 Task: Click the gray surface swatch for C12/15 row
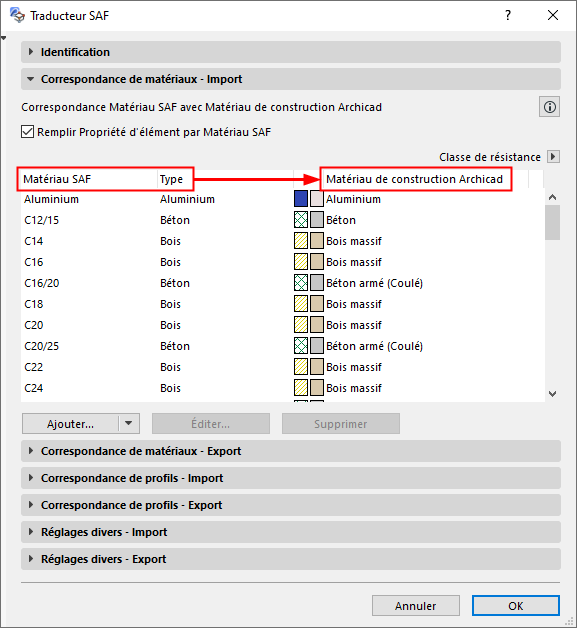point(317,220)
